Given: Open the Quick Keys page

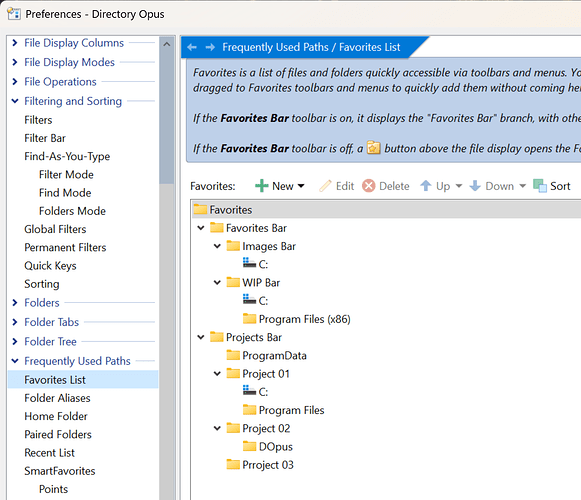Looking at the screenshot, I should point(50,265).
